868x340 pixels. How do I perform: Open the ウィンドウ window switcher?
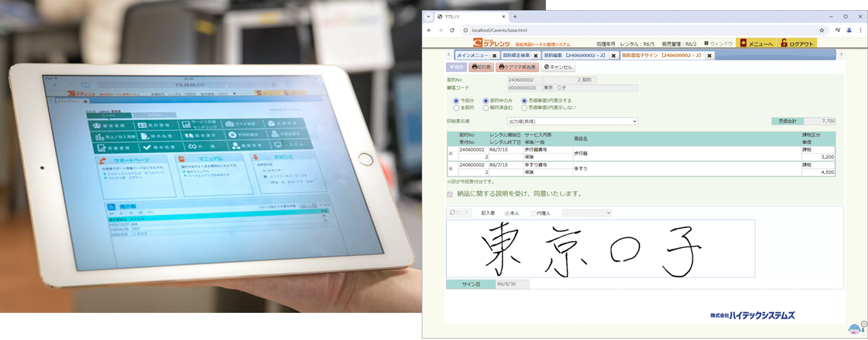(x=718, y=43)
